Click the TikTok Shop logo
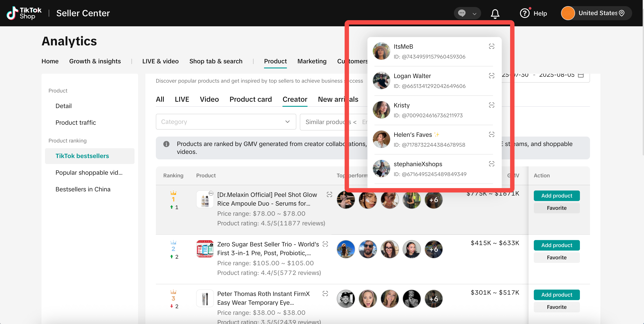Screen dimensions: 644x324 (24, 13)
